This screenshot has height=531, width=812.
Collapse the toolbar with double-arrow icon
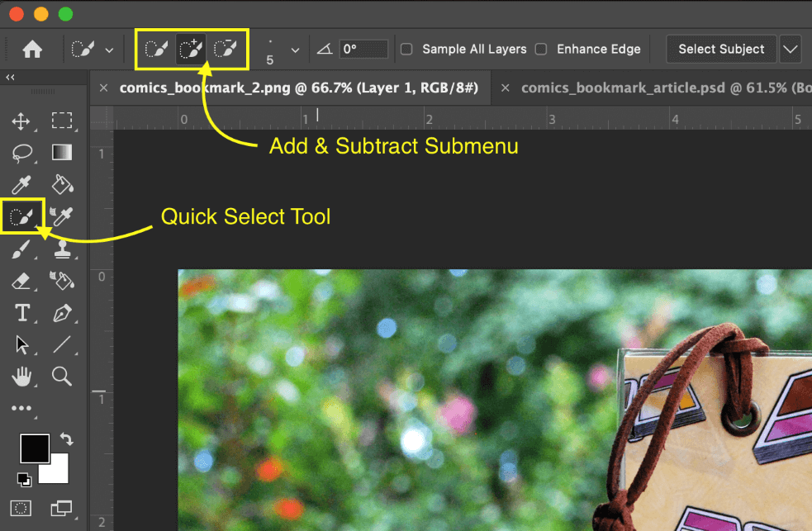[x=11, y=77]
